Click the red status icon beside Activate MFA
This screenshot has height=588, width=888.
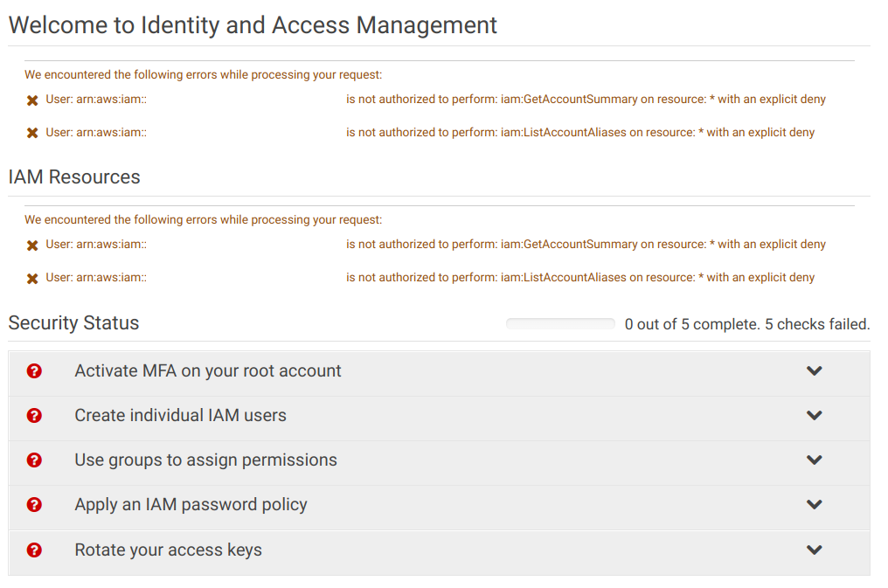coord(34,370)
